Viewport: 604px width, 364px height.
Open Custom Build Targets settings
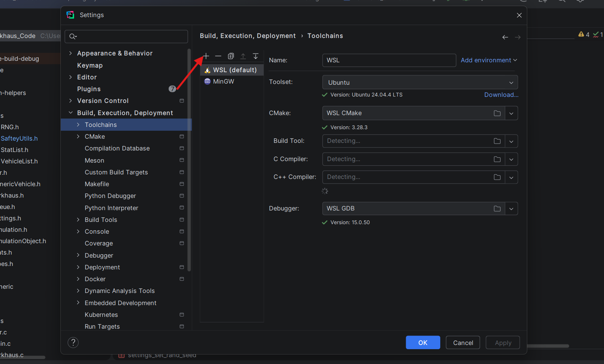point(116,172)
